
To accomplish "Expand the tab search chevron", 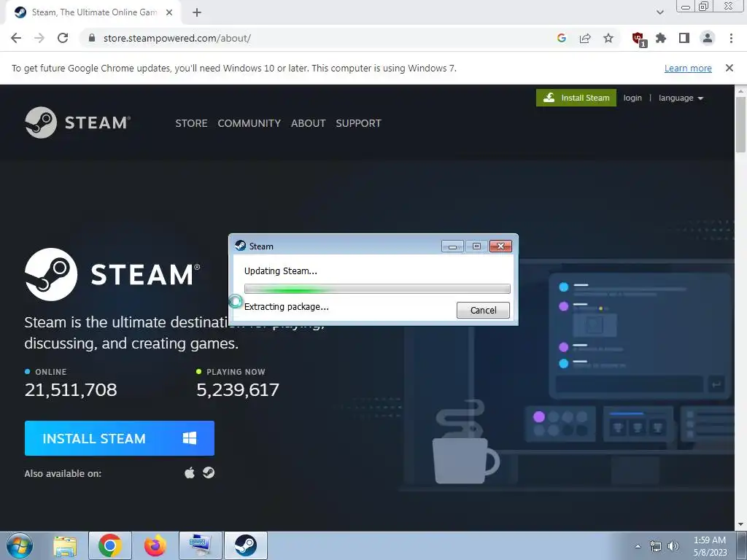I will [x=659, y=12].
